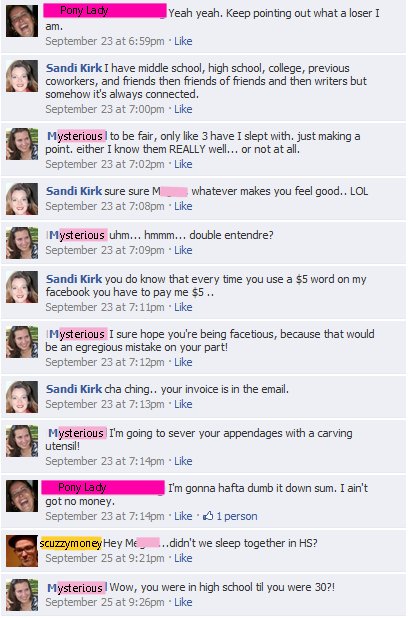
Task: Like the September 25 9:21pm comment
Action: (183, 558)
